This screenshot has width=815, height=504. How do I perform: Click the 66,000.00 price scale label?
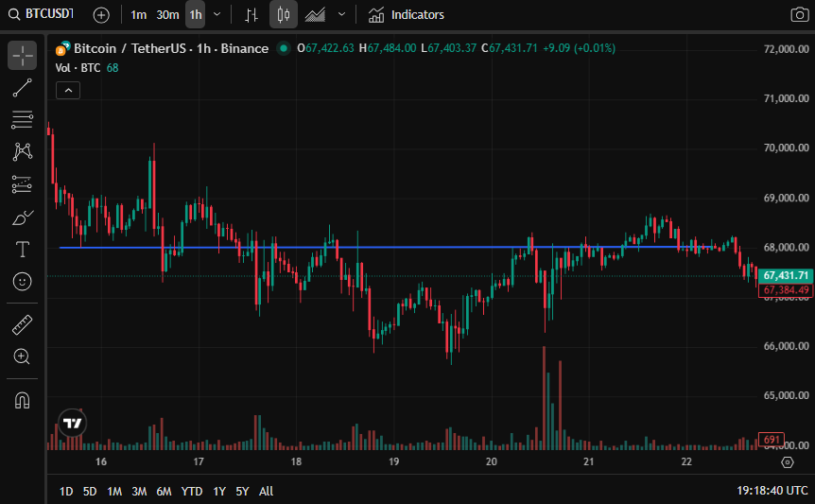[787, 345]
